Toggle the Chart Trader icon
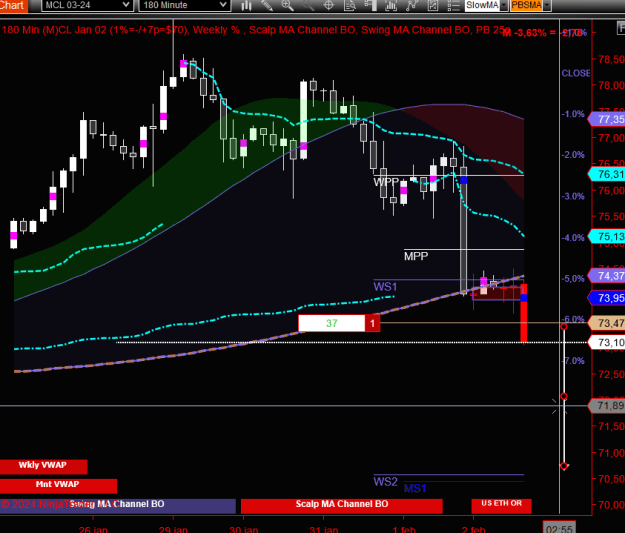 pos(371,6)
